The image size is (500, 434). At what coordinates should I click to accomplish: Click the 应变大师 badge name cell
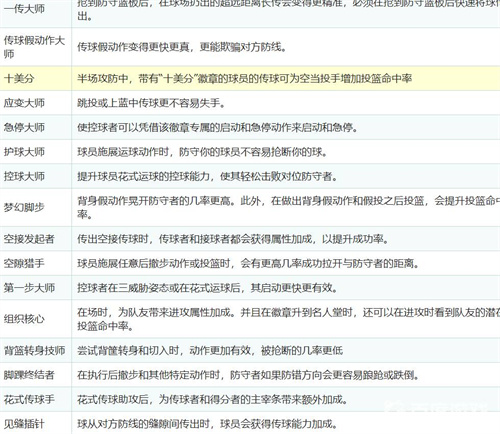(24, 103)
